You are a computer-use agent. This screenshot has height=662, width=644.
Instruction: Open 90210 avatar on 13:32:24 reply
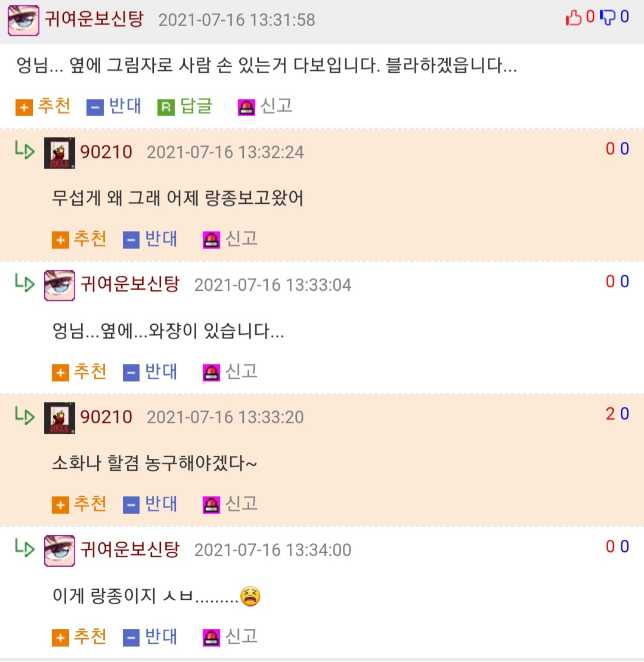60,153
